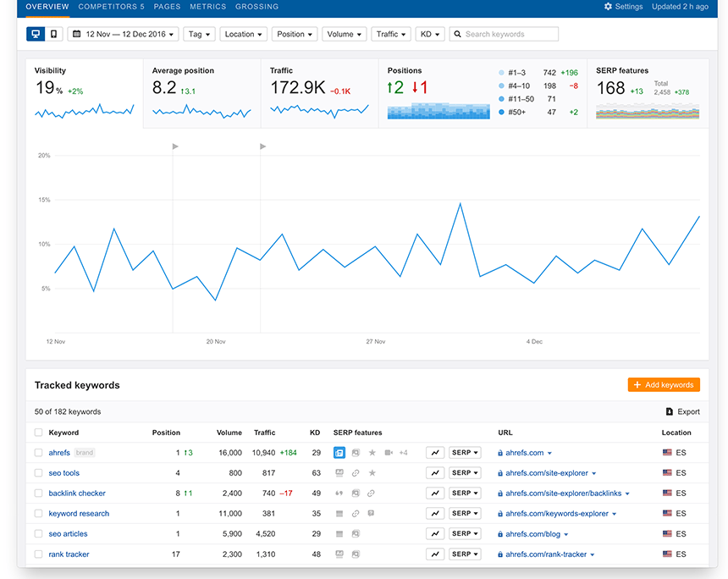
Task: Switch to Metrics tab
Action: [207, 7]
